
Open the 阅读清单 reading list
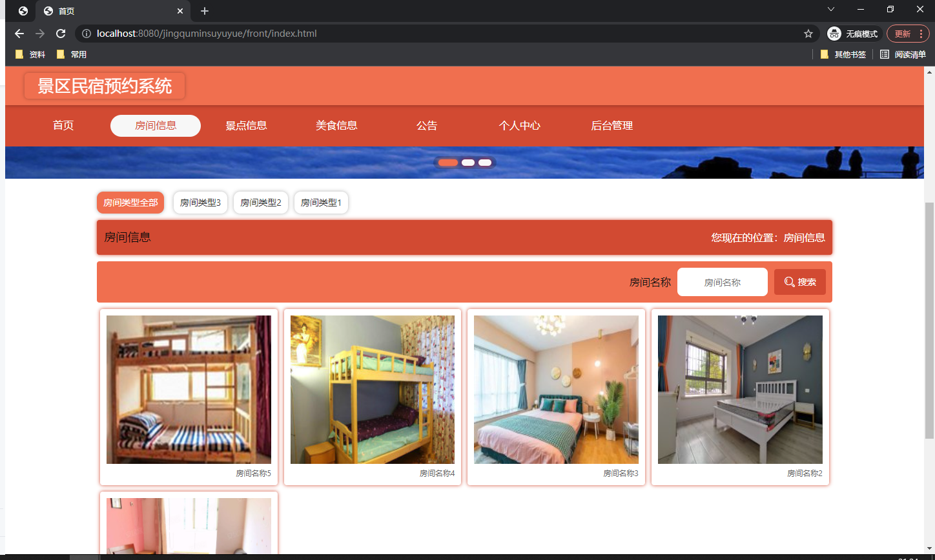pos(903,55)
